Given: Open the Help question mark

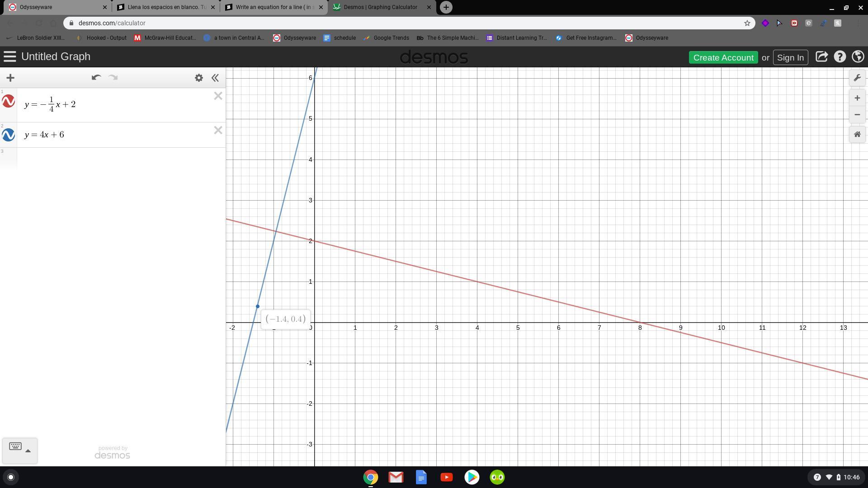Looking at the screenshot, I should click(x=840, y=57).
